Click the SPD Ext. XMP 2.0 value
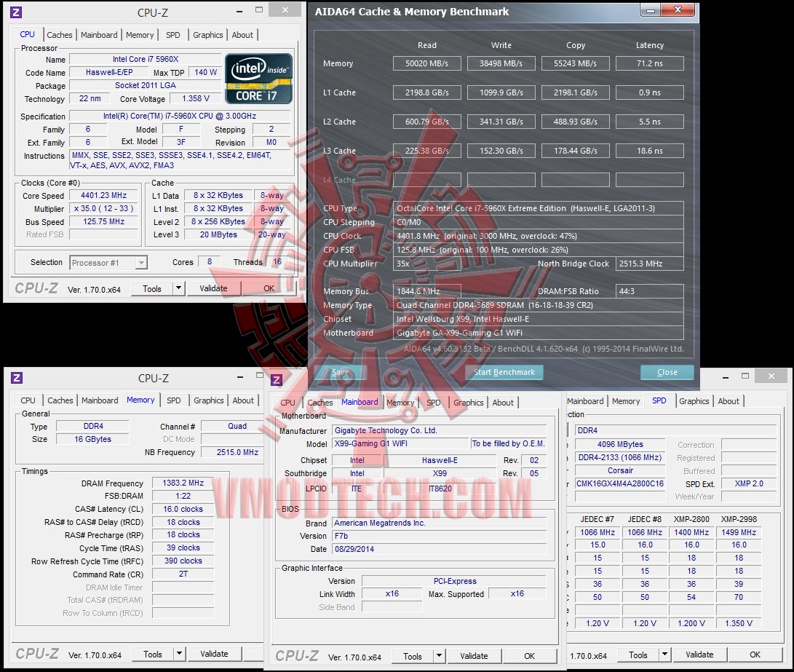 (749, 483)
